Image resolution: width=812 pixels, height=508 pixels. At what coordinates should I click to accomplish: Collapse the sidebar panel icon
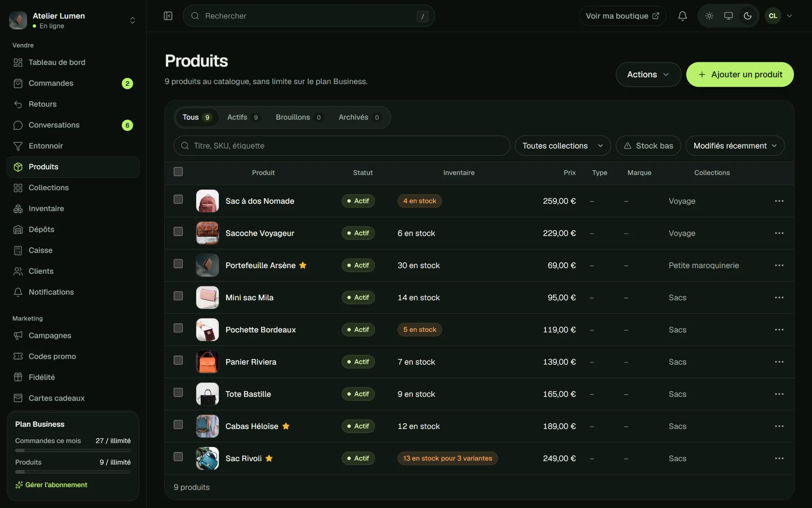(x=168, y=16)
